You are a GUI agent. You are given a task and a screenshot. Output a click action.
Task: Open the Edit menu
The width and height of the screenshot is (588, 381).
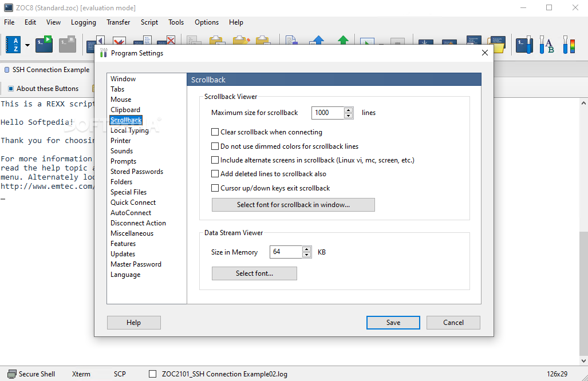click(30, 22)
